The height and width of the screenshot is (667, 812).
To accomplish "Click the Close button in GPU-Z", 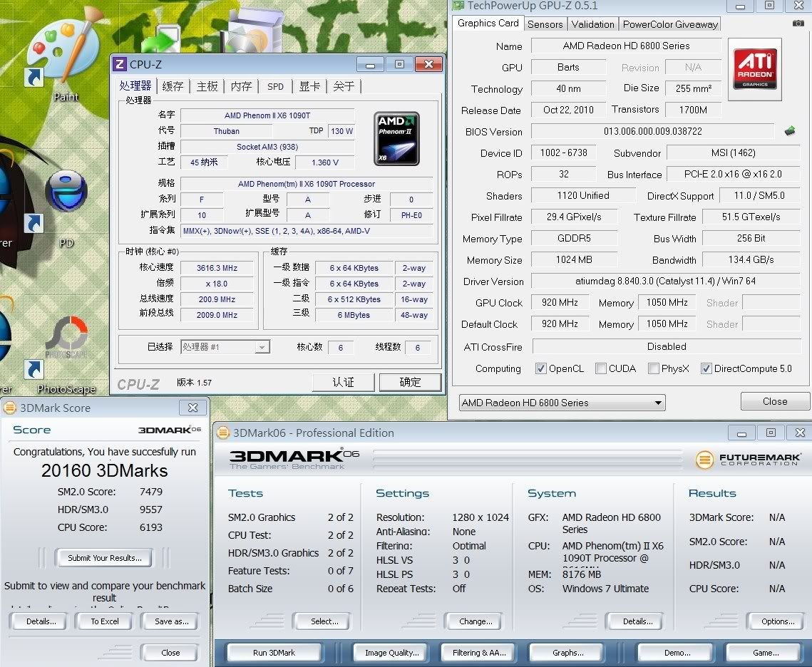I will pyautogui.click(x=775, y=401).
